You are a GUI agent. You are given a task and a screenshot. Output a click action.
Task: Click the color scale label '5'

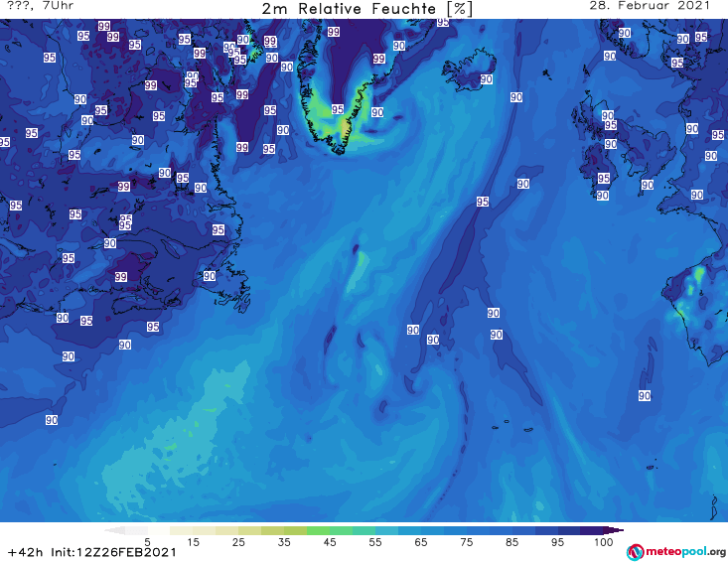point(147,542)
